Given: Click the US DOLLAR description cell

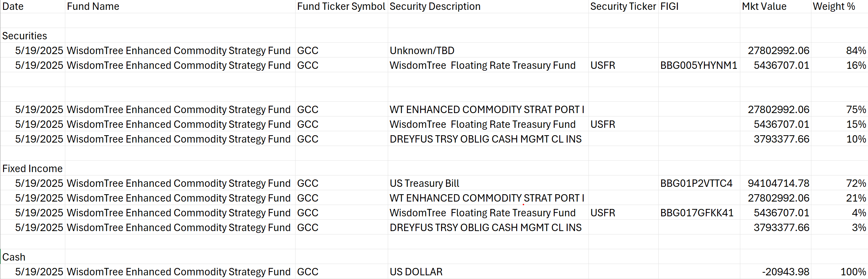Looking at the screenshot, I should 488,271.
